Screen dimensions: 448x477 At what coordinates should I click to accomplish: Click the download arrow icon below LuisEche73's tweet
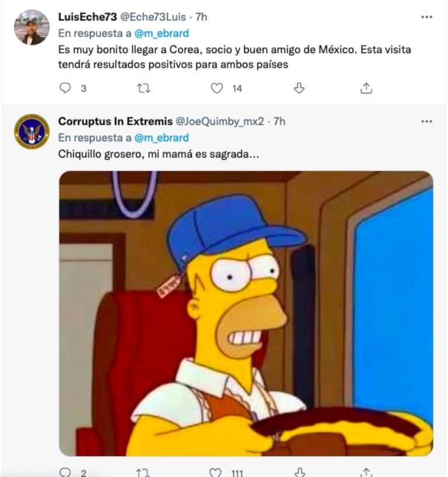tap(299, 87)
